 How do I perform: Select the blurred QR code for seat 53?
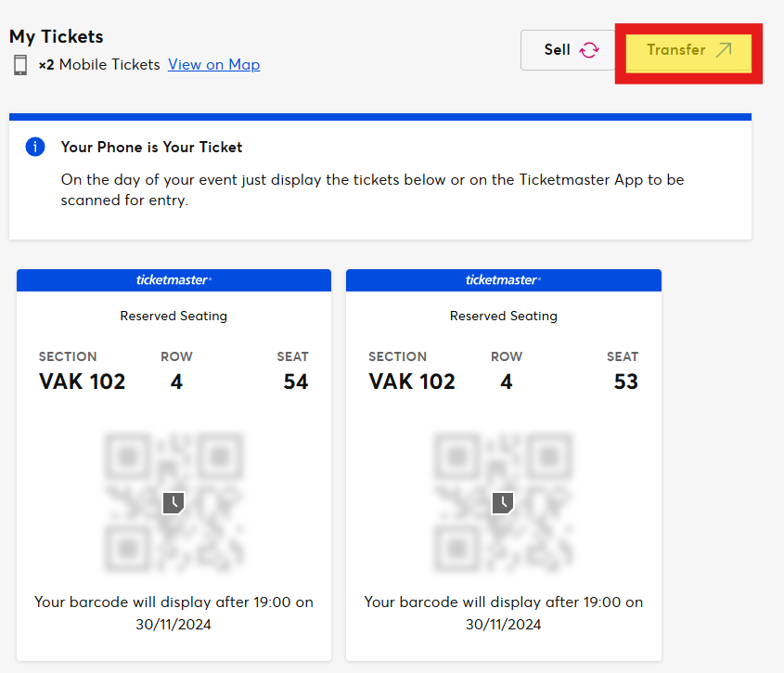tap(503, 502)
